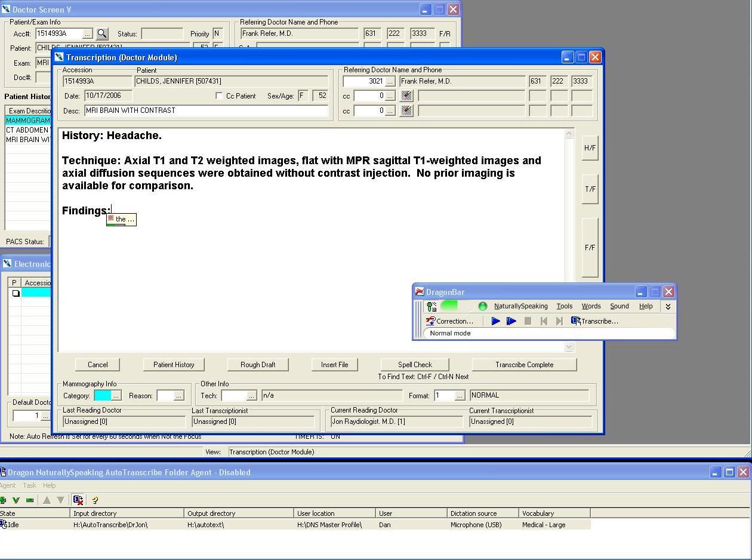Viewport: 752px width, 560px height.
Task: Click the fast playback double-arrow icon
Action: coord(511,321)
